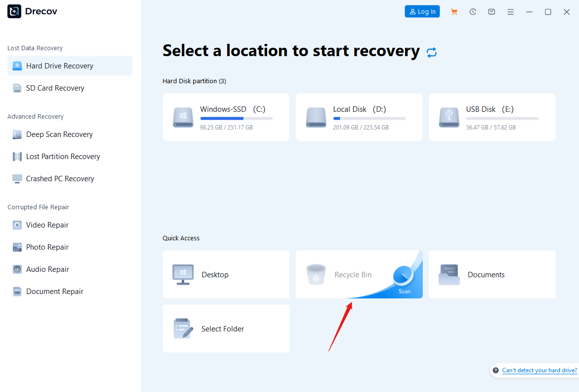Open Lost Partition Recovery

tap(63, 156)
